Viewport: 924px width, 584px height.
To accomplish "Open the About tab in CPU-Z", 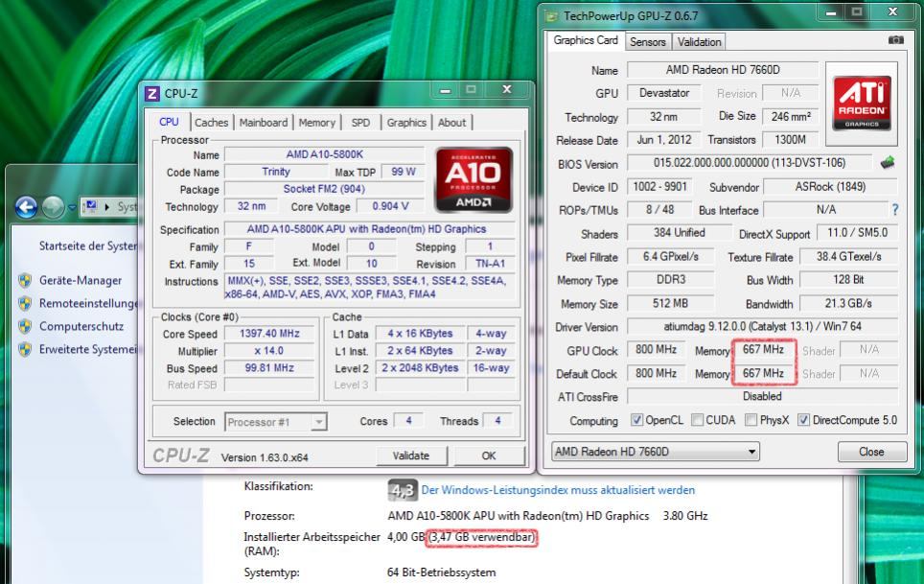I will 452,123.
